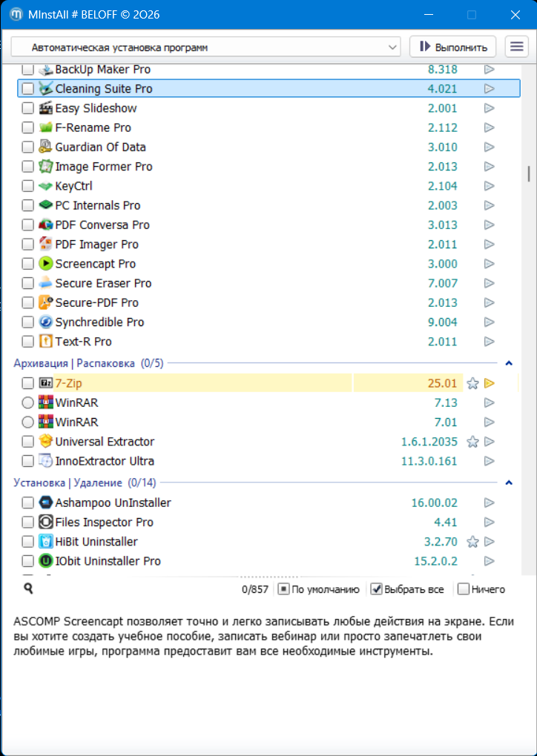The width and height of the screenshot is (537, 756).
Task: Click the BackUp Maker Pro program icon
Action: 45,70
